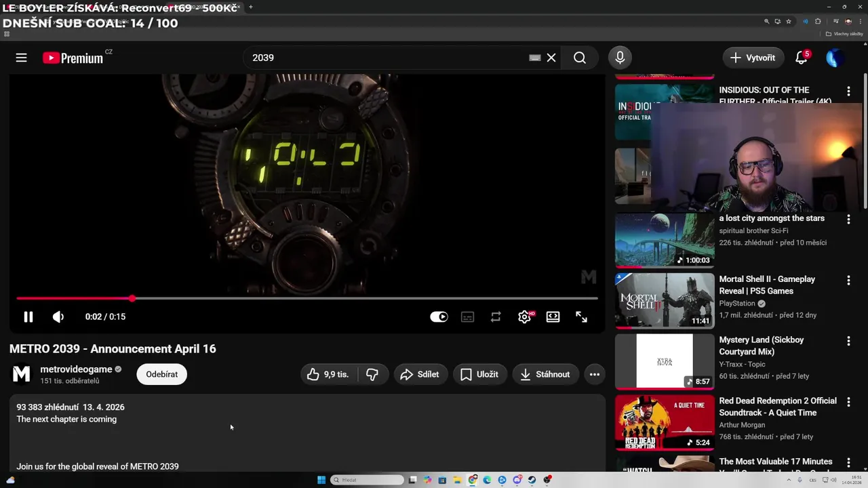Click the Sdílet share button

point(420,374)
